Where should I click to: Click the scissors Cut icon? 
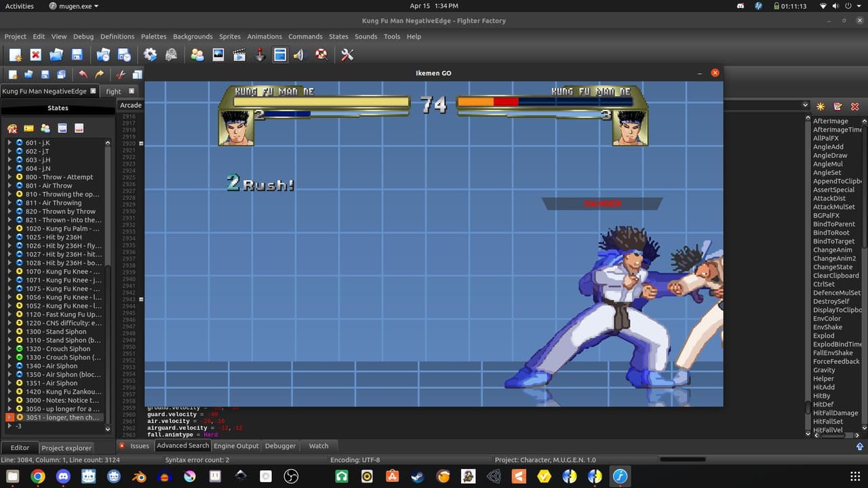pyautogui.click(x=121, y=75)
